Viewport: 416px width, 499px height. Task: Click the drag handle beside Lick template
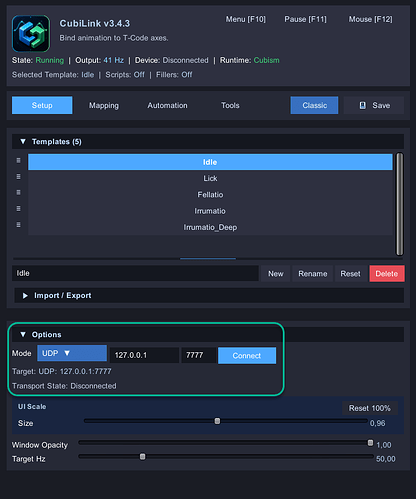pos(19,177)
